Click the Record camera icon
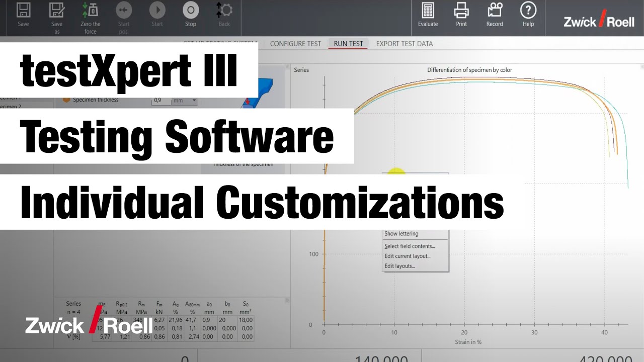Image resolution: width=644 pixels, height=362 pixels. [495, 10]
